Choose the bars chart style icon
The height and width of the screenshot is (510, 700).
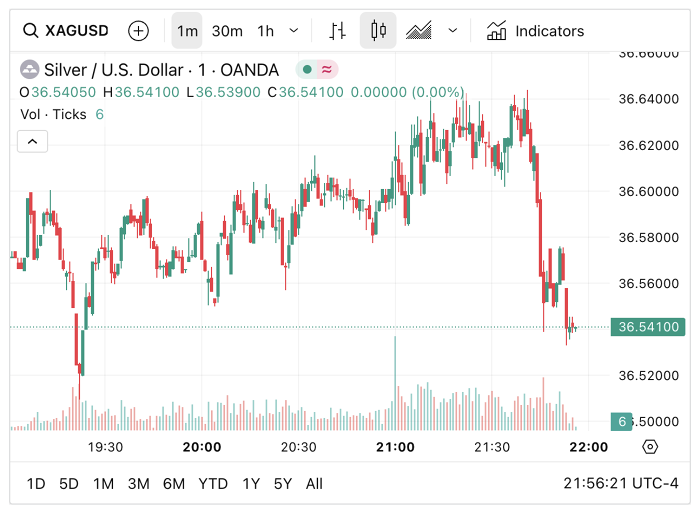tap(338, 31)
